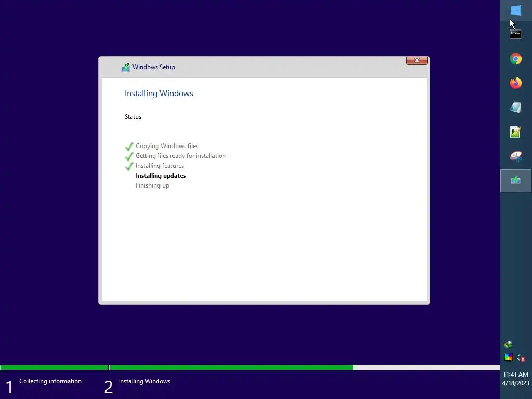Screen dimensions: 532x399
Task: Open Firefox from the taskbar
Action: click(x=516, y=83)
